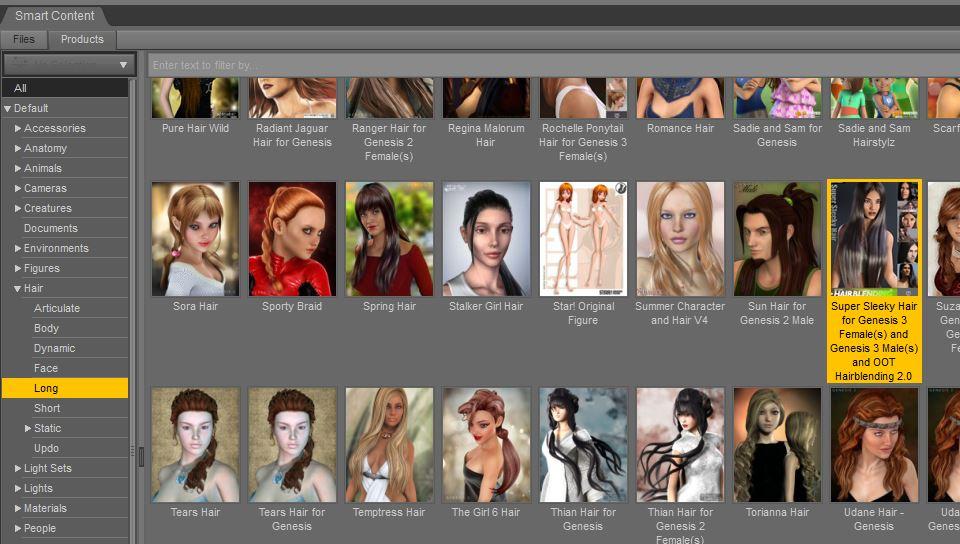The height and width of the screenshot is (544, 960).
Task: Select the Star! Original Figure thumbnail
Action: click(x=583, y=239)
